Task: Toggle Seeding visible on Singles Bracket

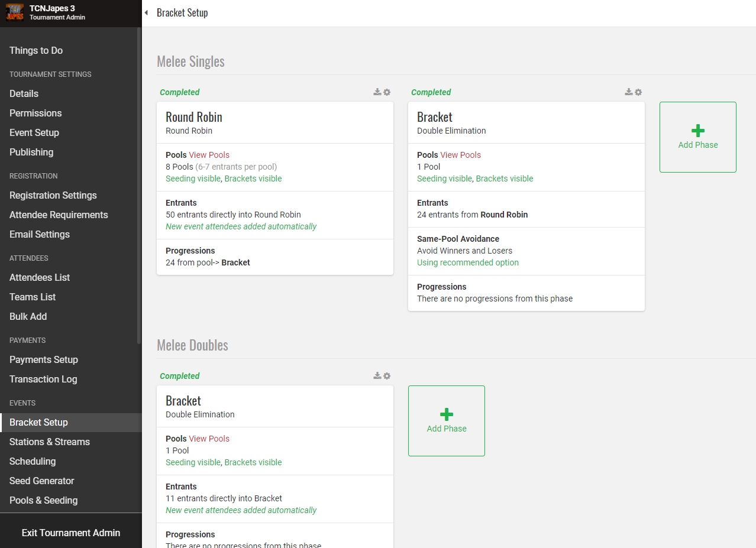Action: (x=444, y=179)
